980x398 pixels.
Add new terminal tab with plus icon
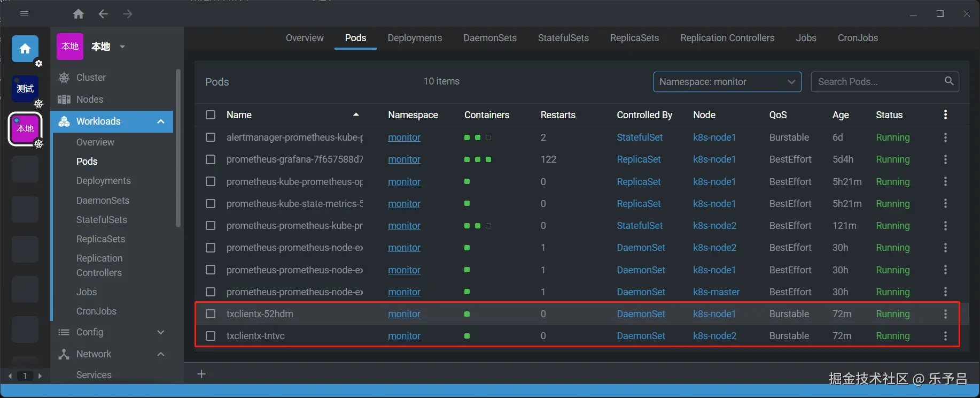pyautogui.click(x=201, y=374)
